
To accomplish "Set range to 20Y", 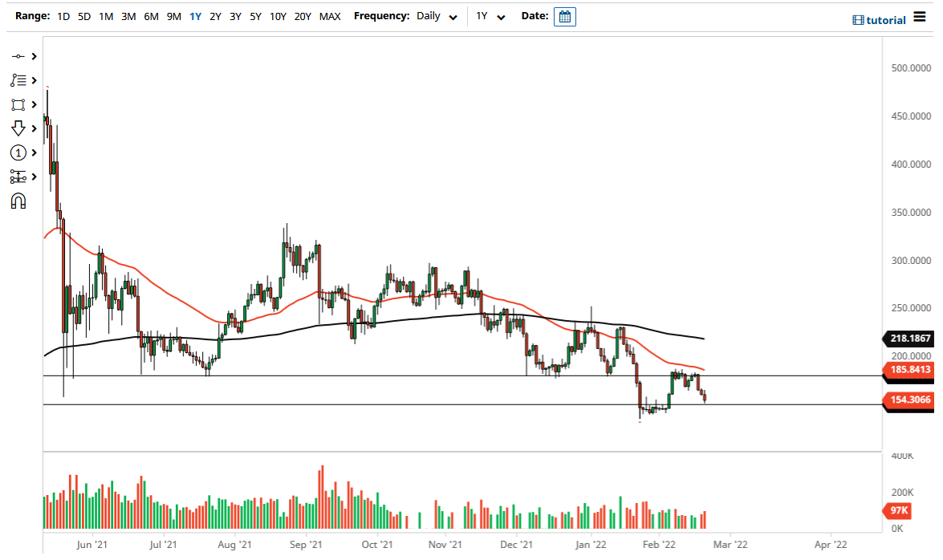I will (303, 16).
